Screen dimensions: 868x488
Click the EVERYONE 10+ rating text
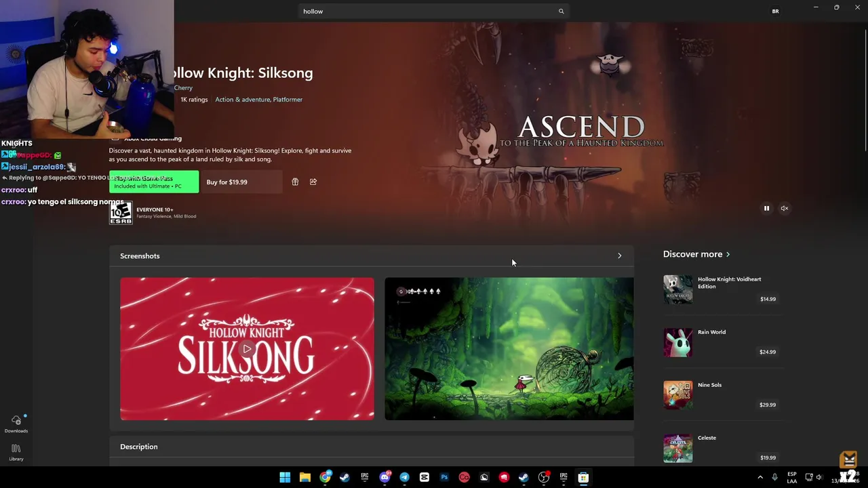point(155,209)
